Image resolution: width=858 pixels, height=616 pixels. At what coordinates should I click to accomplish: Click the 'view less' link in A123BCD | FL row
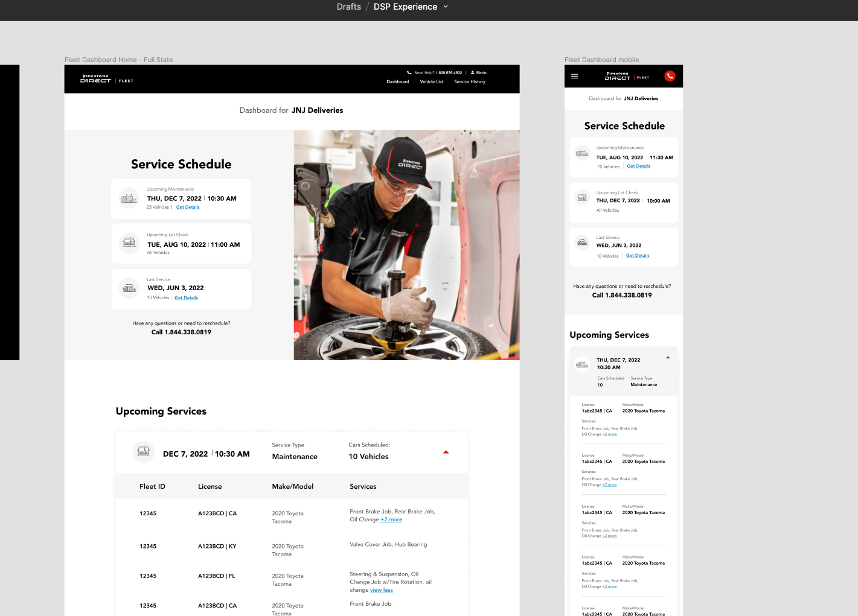(x=382, y=591)
